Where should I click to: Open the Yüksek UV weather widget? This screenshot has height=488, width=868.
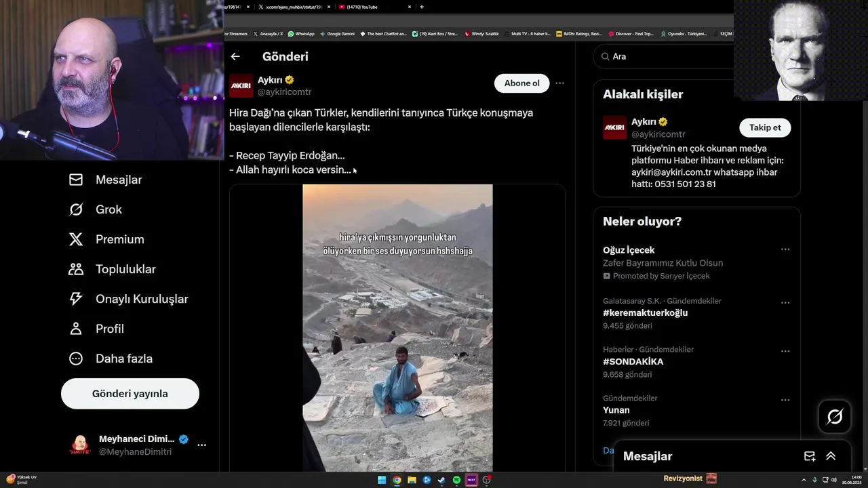coord(21,480)
